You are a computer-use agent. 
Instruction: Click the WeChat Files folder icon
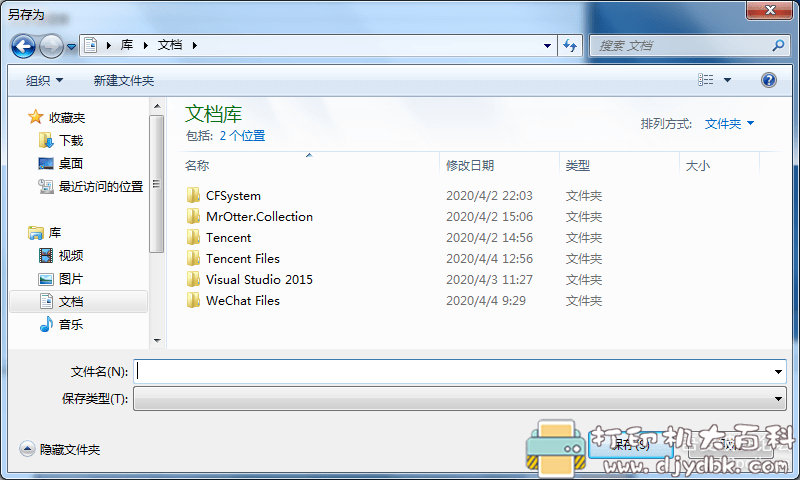pyautogui.click(x=193, y=300)
